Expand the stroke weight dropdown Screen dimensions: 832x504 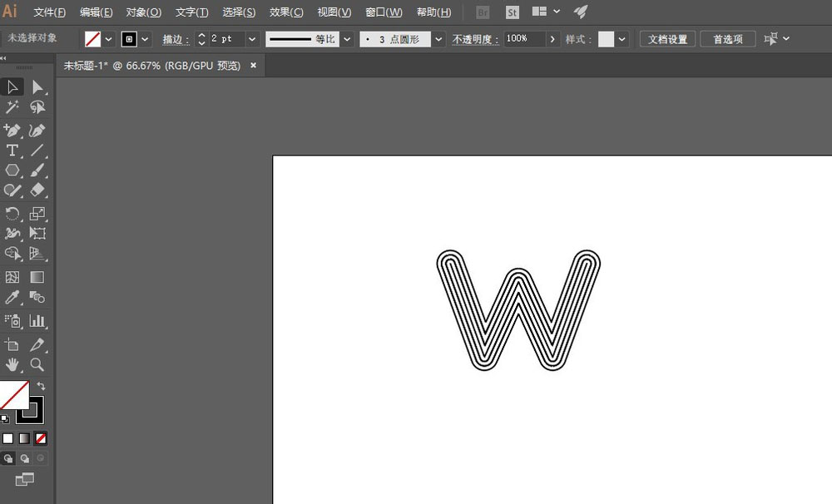click(252, 39)
